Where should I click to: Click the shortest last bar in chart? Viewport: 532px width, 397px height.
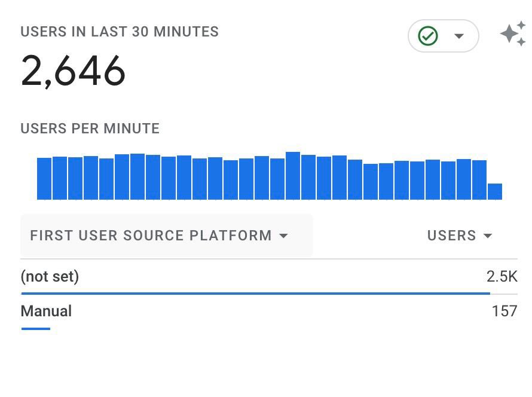(x=495, y=191)
